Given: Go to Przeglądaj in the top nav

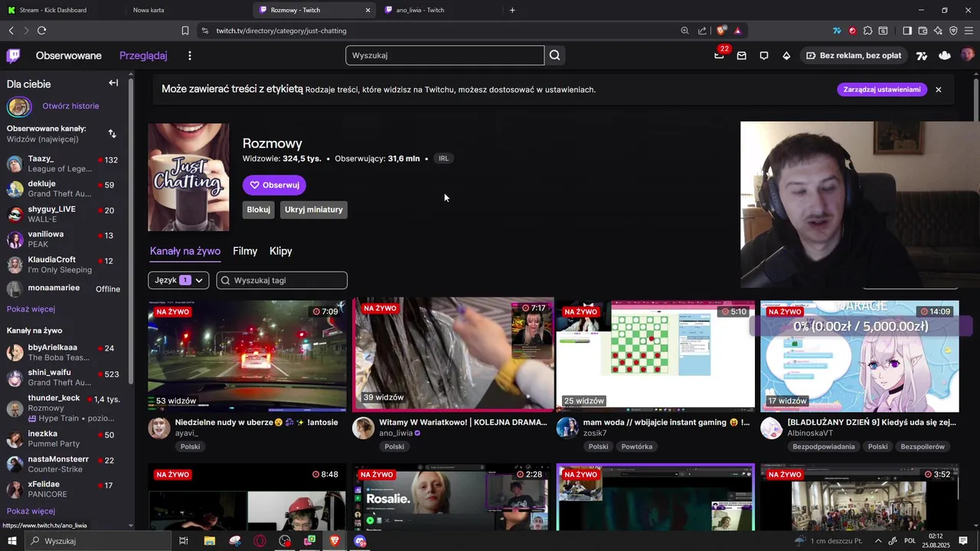Looking at the screenshot, I should pos(143,56).
